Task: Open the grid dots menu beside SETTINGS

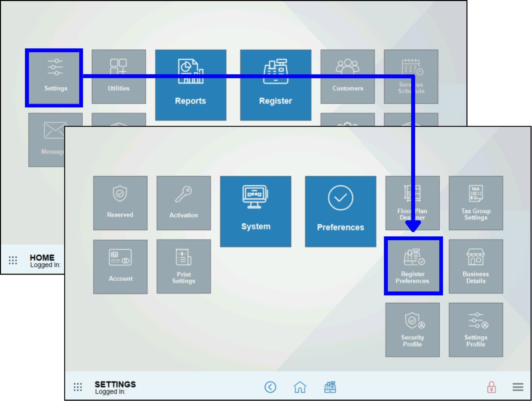Action: (78, 387)
